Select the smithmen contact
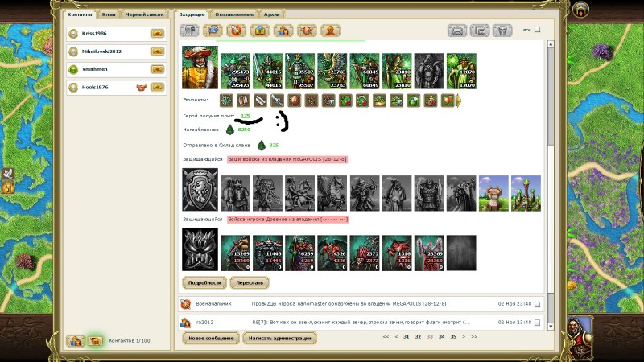The width and height of the screenshot is (644, 362). click(116, 69)
